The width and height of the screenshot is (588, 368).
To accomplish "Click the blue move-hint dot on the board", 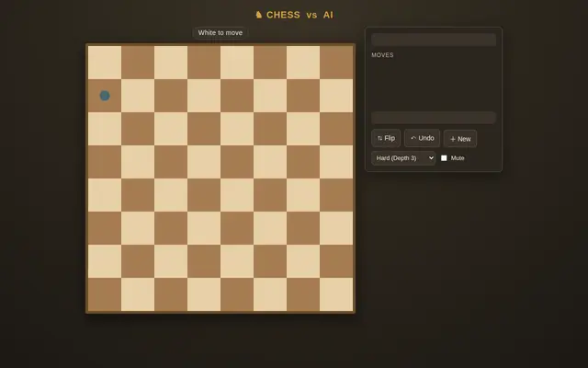I will pyautogui.click(x=105, y=96).
